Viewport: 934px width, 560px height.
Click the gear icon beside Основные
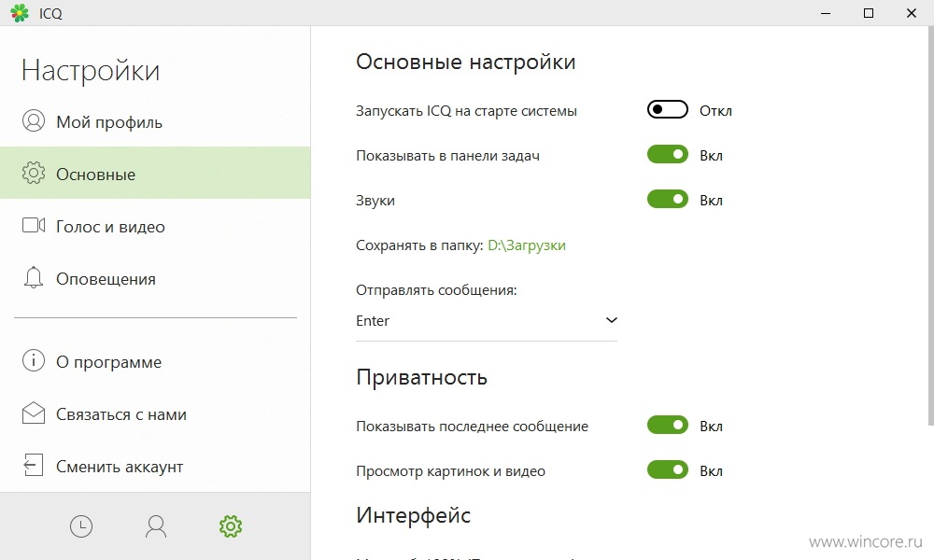point(34,173)
